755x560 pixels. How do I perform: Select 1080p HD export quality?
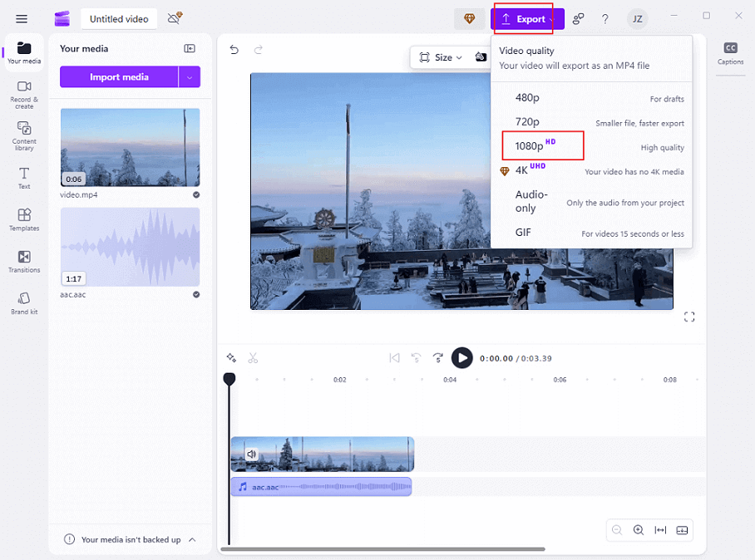[x=591, y=146]
